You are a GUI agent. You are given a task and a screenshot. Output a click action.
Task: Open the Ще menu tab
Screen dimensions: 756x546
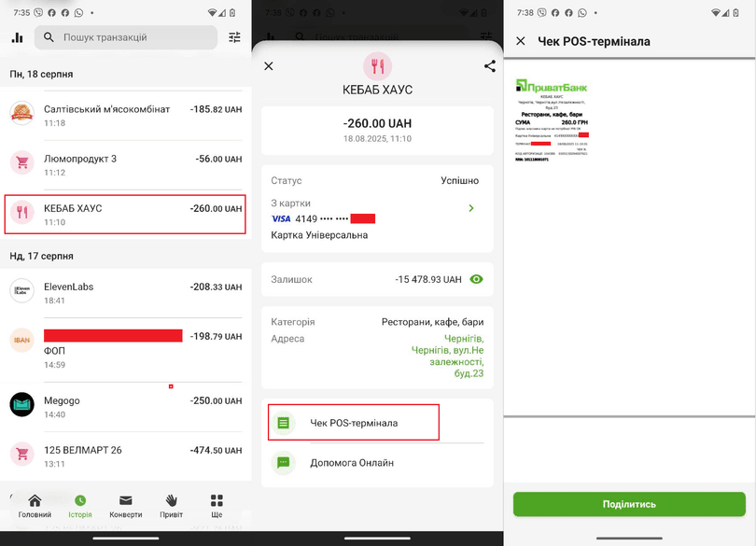point(217,506)
